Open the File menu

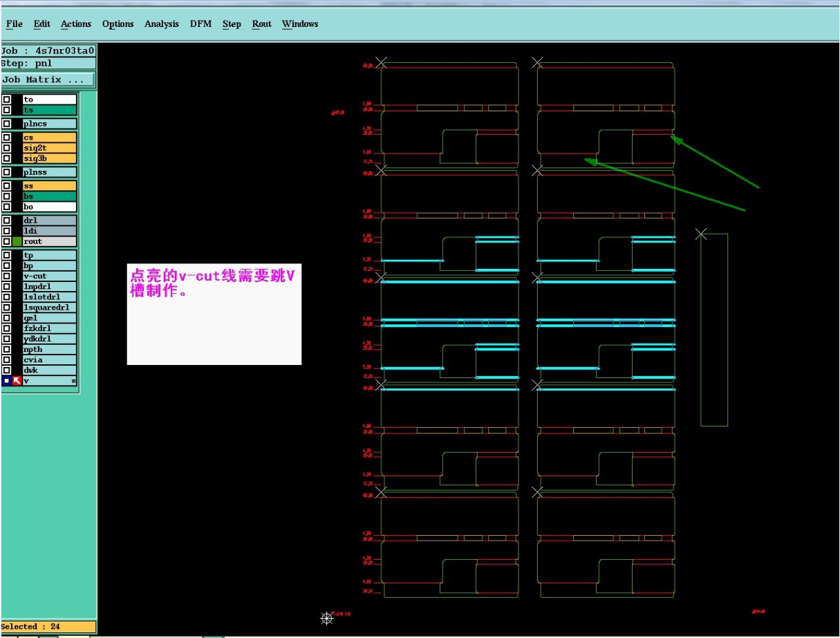[14, 24]
